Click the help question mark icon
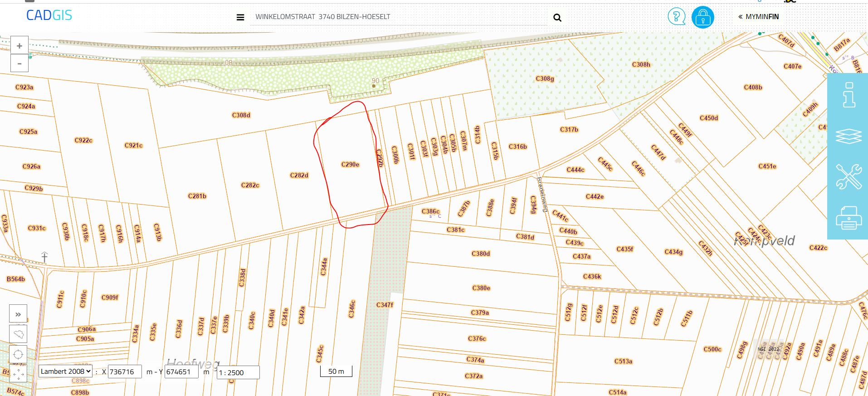Screen dimensions: 868x396 tap(677, 17)
